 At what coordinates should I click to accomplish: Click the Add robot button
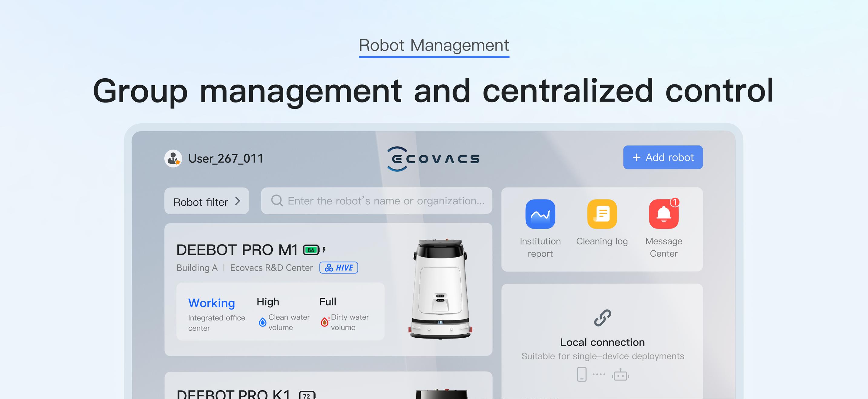coord(663,157)
